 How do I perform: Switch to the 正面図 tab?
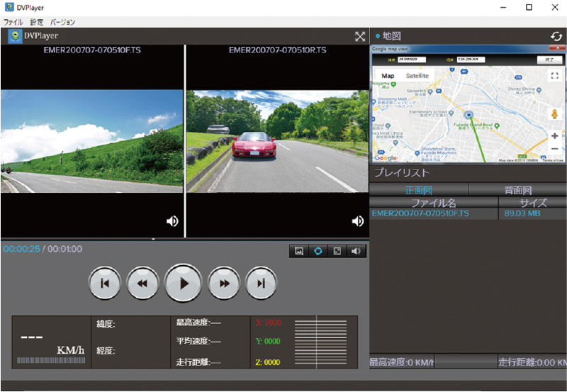tap(418, 190)
